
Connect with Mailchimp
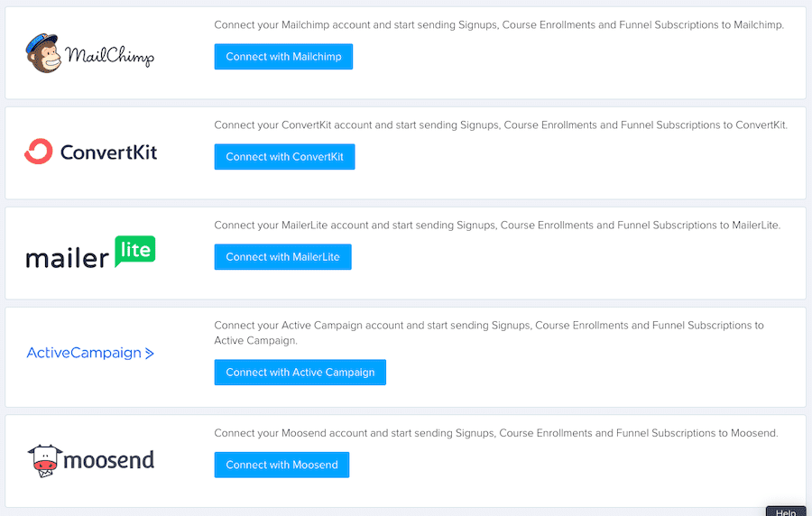coord(283,57)
